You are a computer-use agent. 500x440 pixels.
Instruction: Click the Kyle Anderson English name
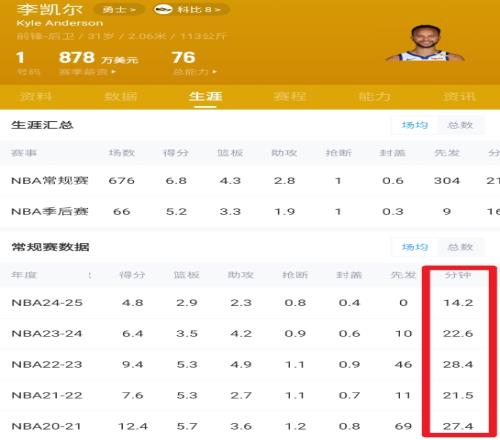[60, 23]
